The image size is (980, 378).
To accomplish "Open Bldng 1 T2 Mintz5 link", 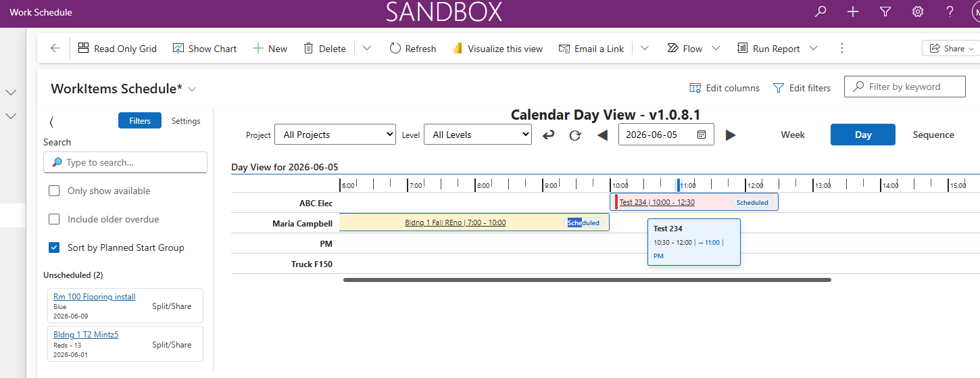I will click(x=86, y=335).
